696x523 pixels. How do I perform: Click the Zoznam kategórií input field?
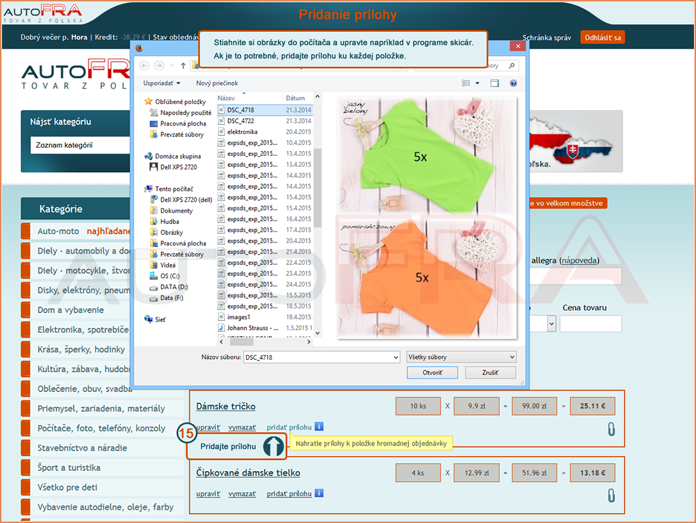80,145
